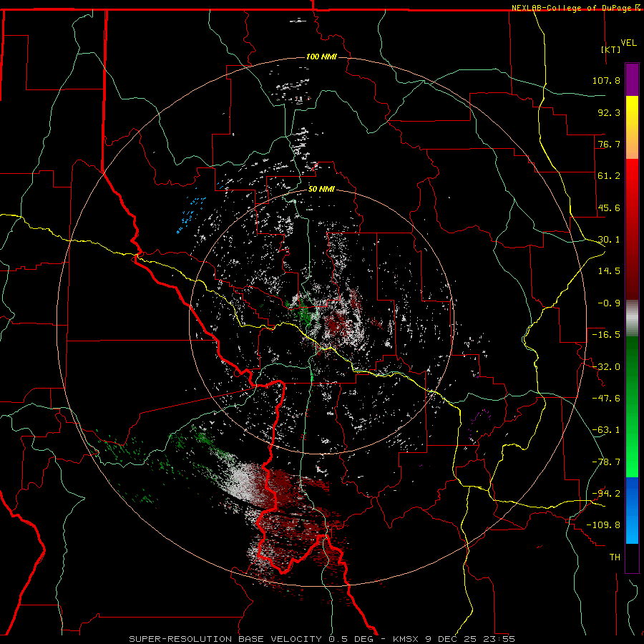The image size is (644, 644).
Task: Click the 14.5 velocity scale value
Action: point(609,271)
